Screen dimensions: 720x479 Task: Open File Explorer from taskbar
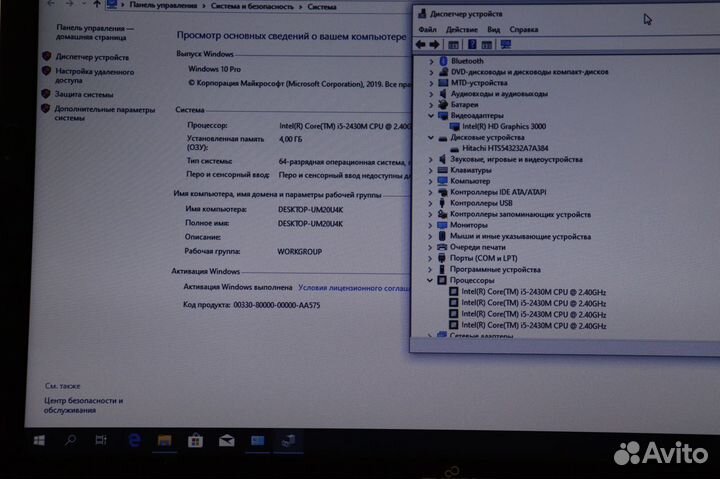pyautogui.click(x=164, y=441)
